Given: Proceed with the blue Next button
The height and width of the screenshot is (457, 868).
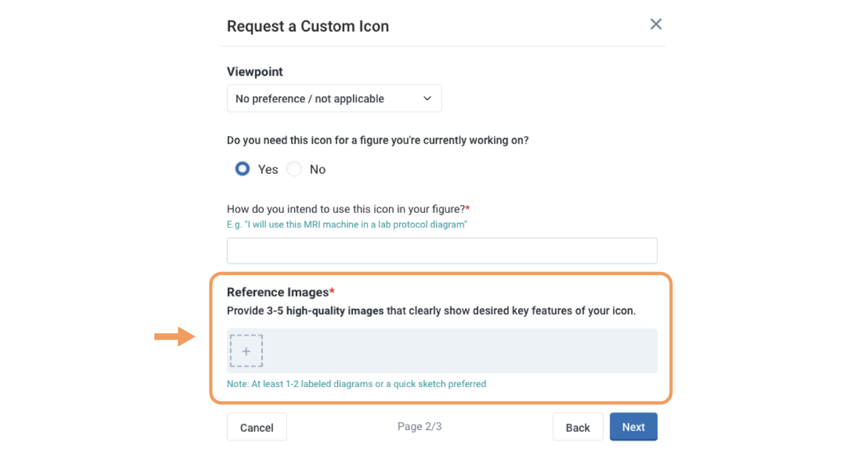Looking at the screenshot, I should [x=633, y=427].
